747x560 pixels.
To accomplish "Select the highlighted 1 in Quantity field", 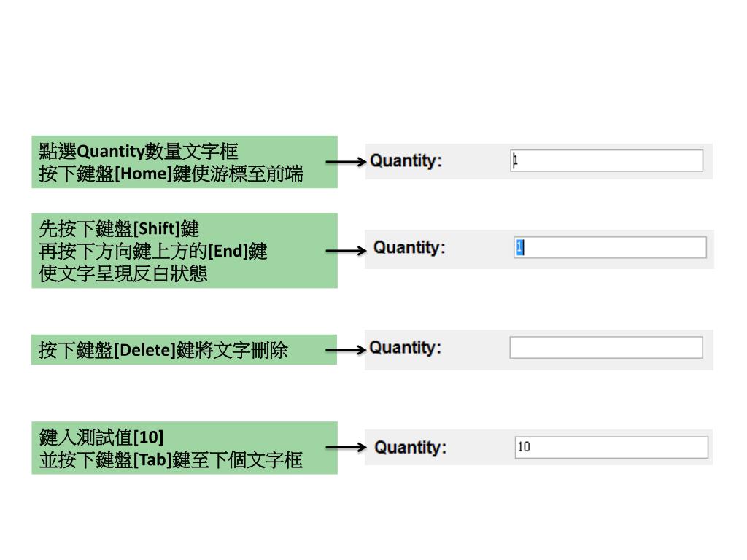I will [x=519, y=247].
